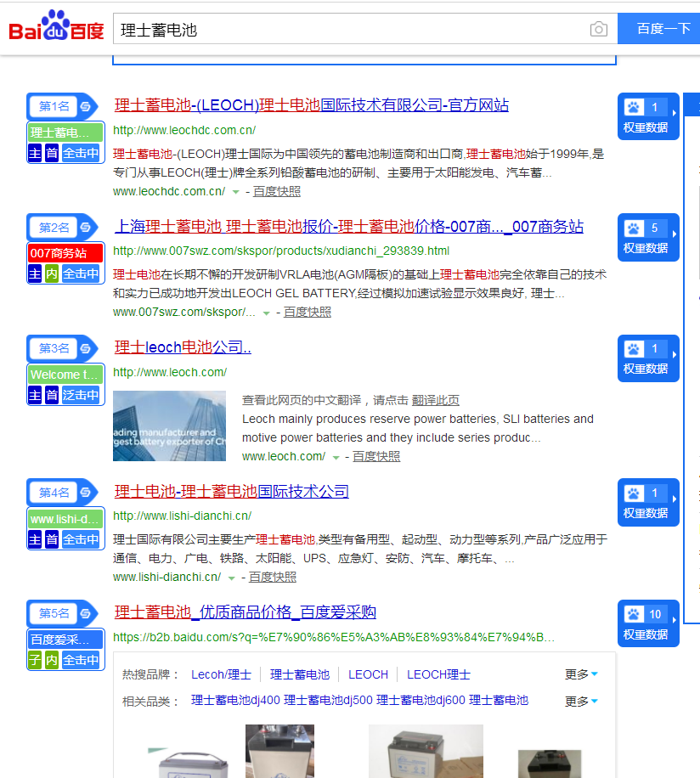Click refresh icon beside 第2名 badge
Viewport: 700px width, 778px height.
click(x=86, y=228)
